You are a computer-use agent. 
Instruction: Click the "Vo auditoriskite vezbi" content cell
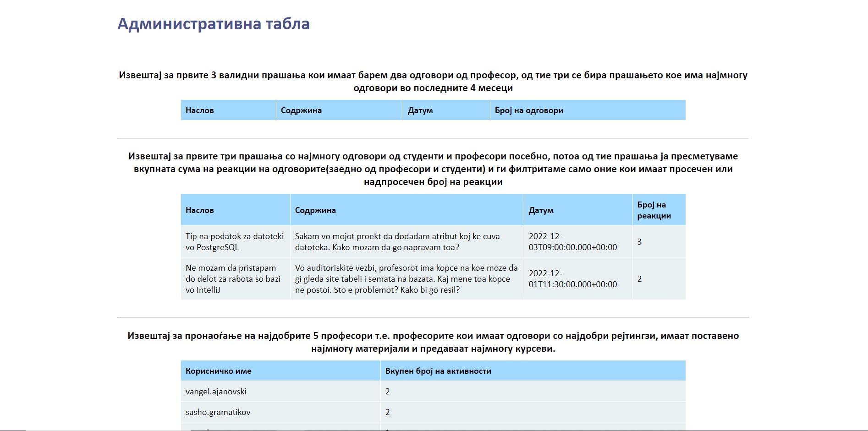[x=406, y=279]
